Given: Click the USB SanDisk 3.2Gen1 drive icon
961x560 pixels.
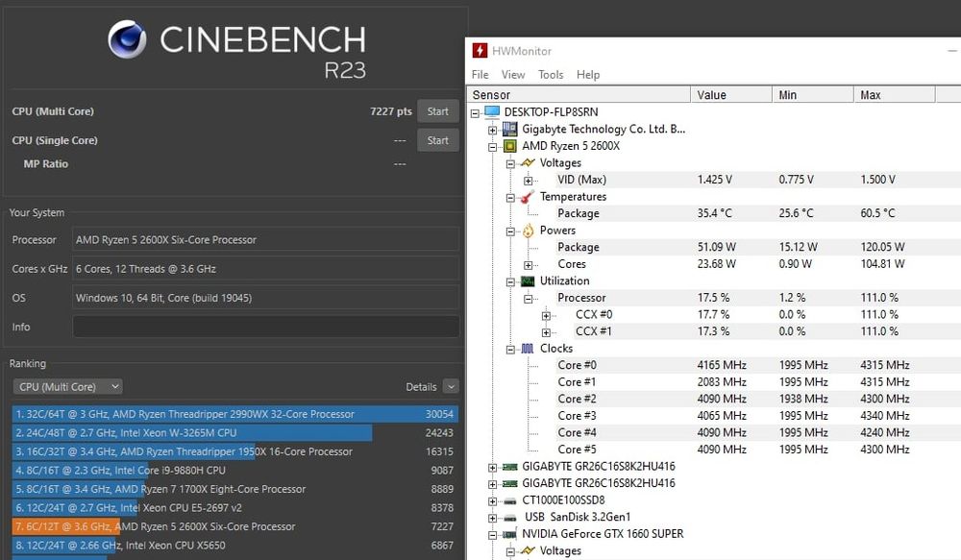Looking at the screenshot, I should [x=509, y=518].
